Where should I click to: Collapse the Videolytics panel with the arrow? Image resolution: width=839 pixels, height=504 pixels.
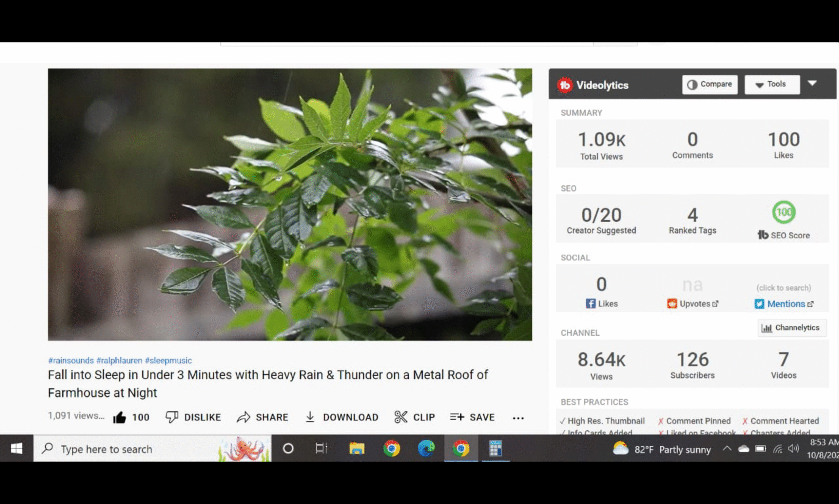pyautogui.click(x=812, y=83)
